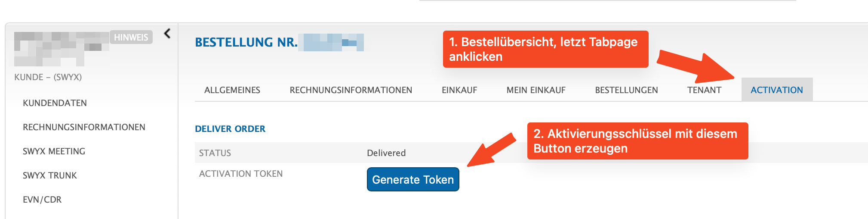Open the EVN/CDR sidebar item

42,200
